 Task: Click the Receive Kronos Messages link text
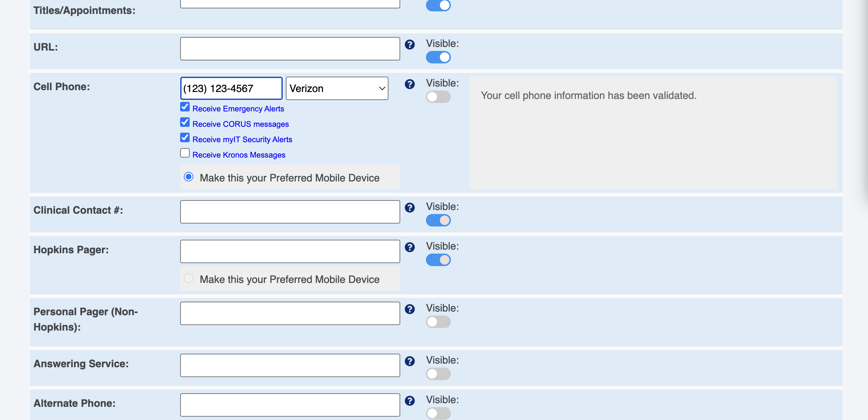238,155
